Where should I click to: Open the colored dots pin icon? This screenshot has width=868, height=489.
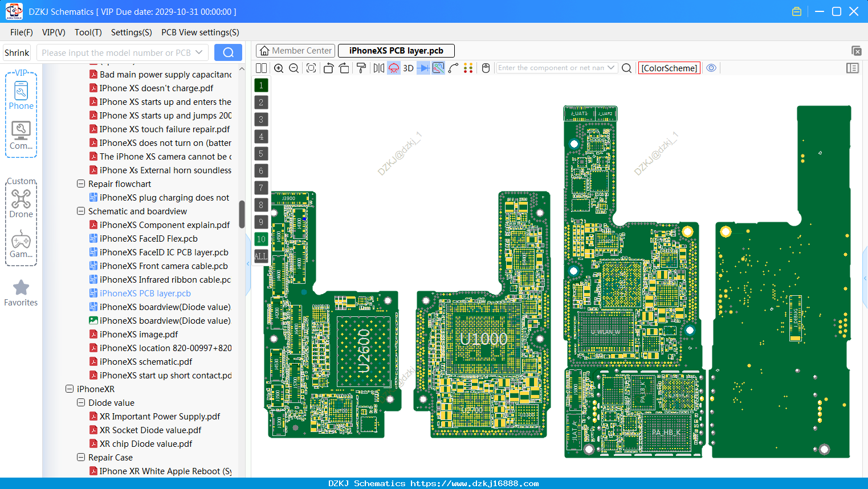coord(468,68)
